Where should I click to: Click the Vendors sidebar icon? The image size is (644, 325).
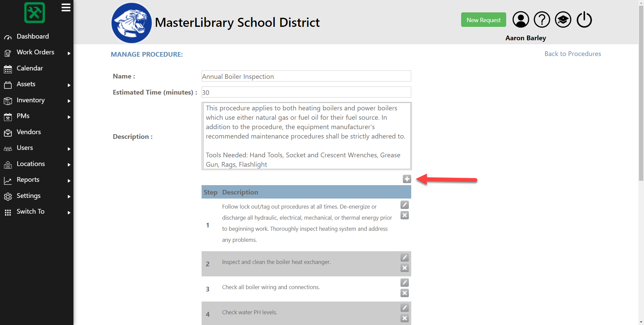tap(8, 133)
